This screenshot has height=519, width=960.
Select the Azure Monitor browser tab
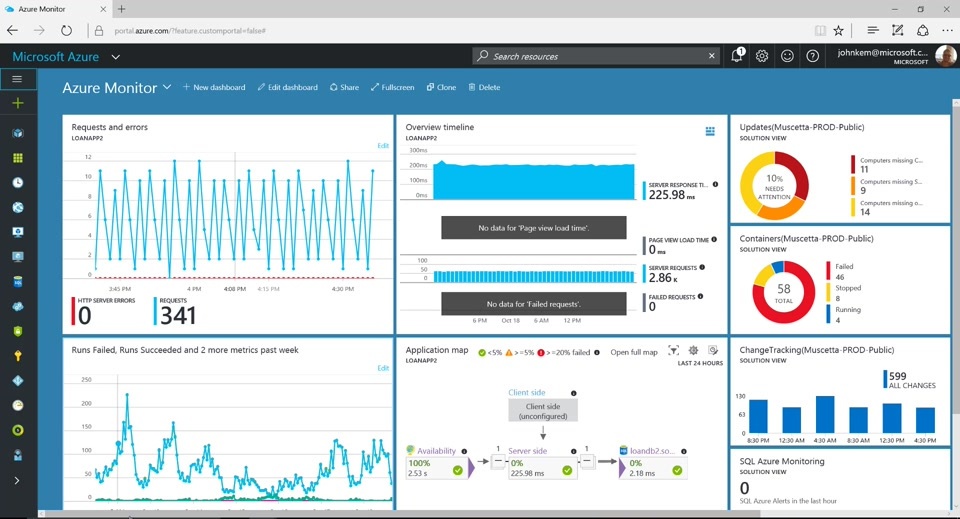point(55,9)
